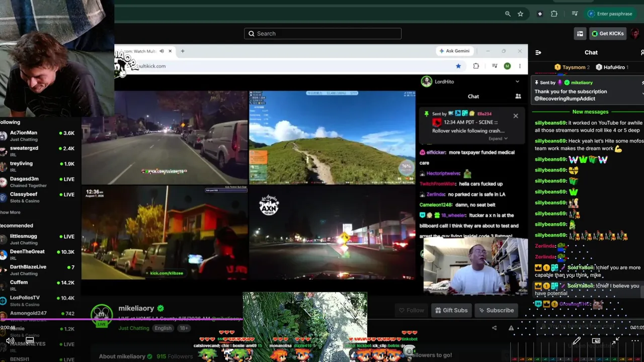
Task: Select the top-left night street stream tile
Action: coord(165,137)
